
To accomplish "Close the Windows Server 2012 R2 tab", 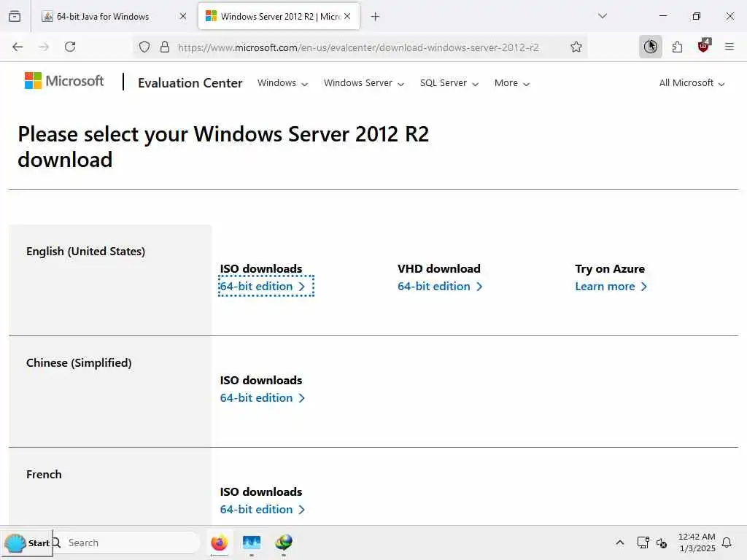I will 347,16.
